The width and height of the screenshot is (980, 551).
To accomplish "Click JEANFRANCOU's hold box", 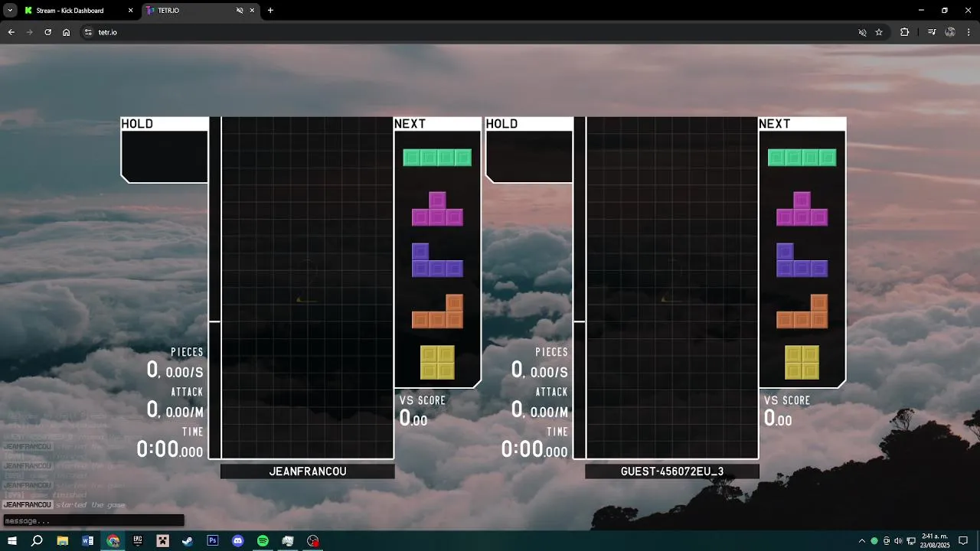I will pos(165,157).
